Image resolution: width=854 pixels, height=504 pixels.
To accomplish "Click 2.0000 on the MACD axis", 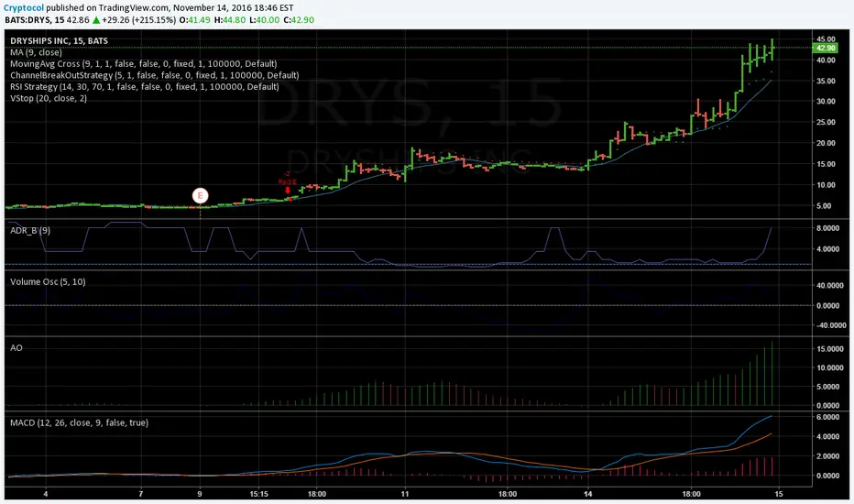I will (827, 456).
